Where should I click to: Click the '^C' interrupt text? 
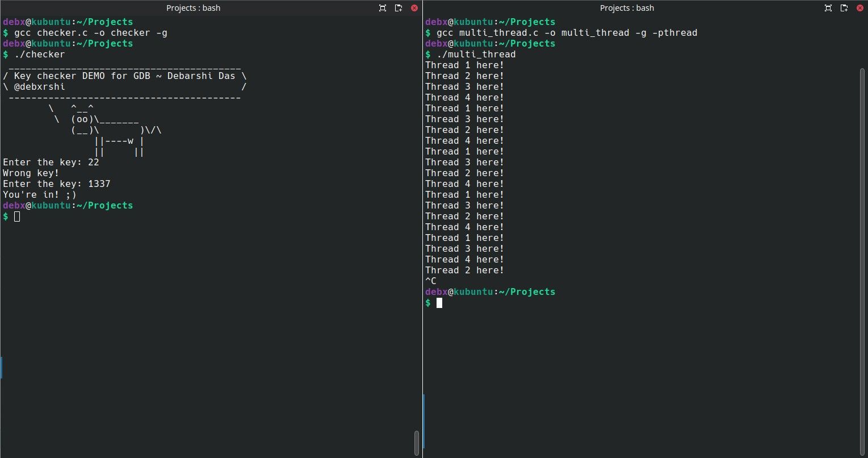pyautogui.click(x=430, y=281)
